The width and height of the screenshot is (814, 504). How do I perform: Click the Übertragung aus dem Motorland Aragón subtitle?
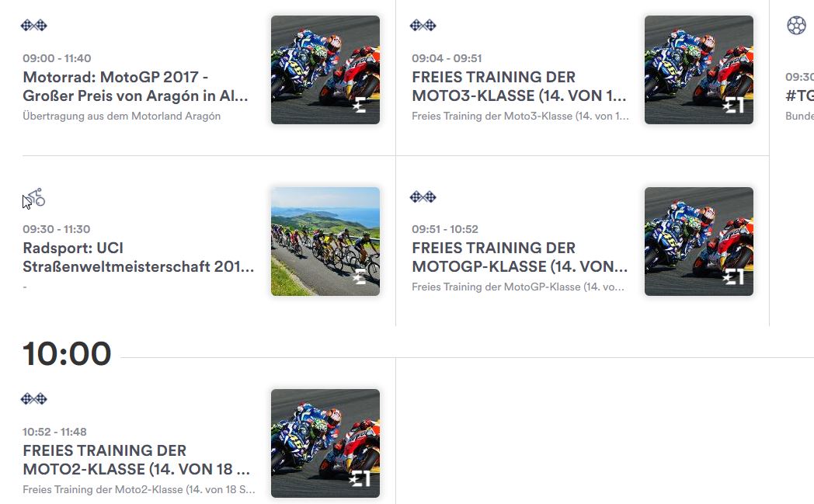click(x=121, y=116)
